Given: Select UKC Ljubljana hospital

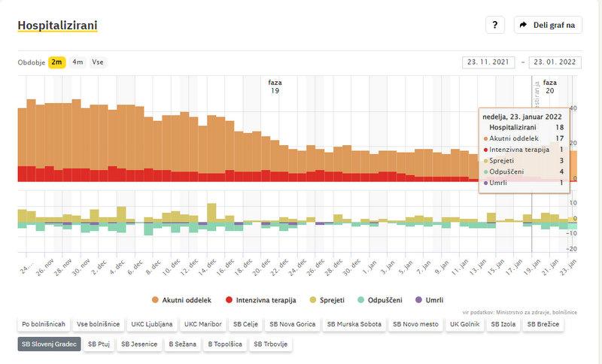Looking at the screenshot, I should coord(151,325).
